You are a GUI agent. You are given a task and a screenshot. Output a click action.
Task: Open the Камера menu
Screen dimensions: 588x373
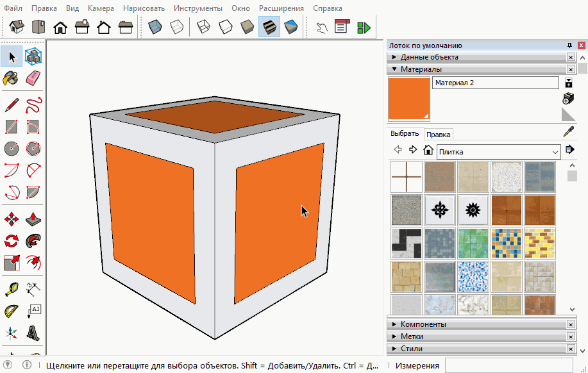pyautogui.click(x=101, y=8)
